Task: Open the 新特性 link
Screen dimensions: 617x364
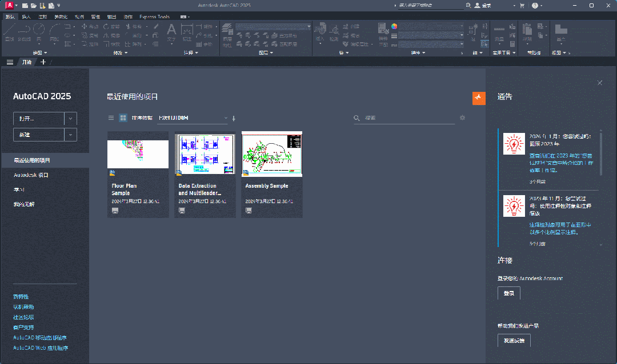Action: (21, 297)
